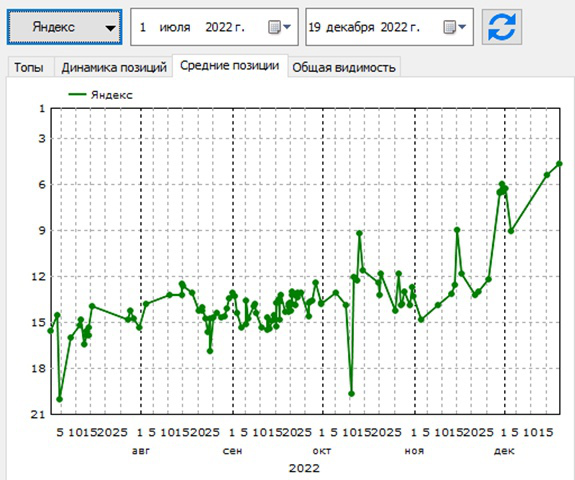Click the lowest data point in early July
The width and height of the screenshot is (575, 480).
coord(59,399)
